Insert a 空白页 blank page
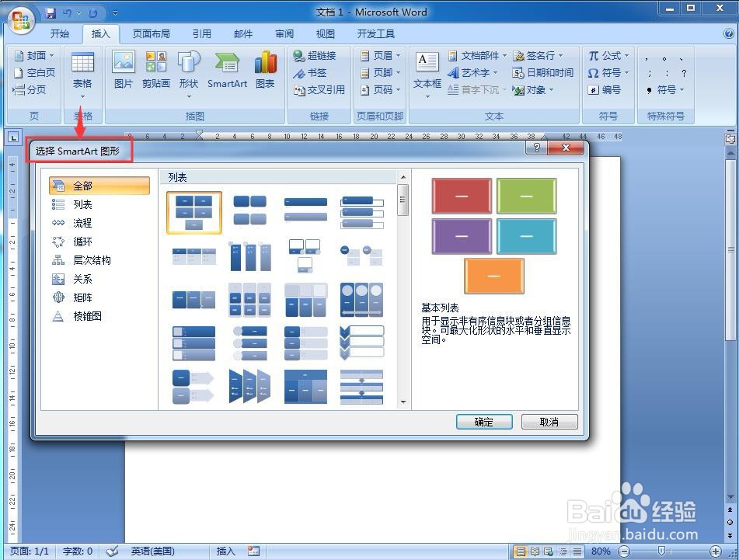The height and width of the screenshot is (560, 739). click(34, 72)
